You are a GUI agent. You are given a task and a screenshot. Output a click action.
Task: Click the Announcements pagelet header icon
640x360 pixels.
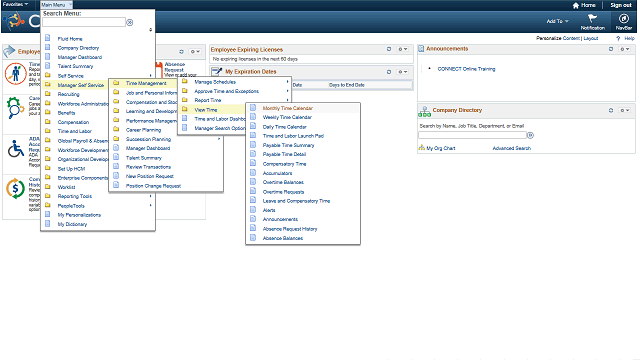pos(421,49)
